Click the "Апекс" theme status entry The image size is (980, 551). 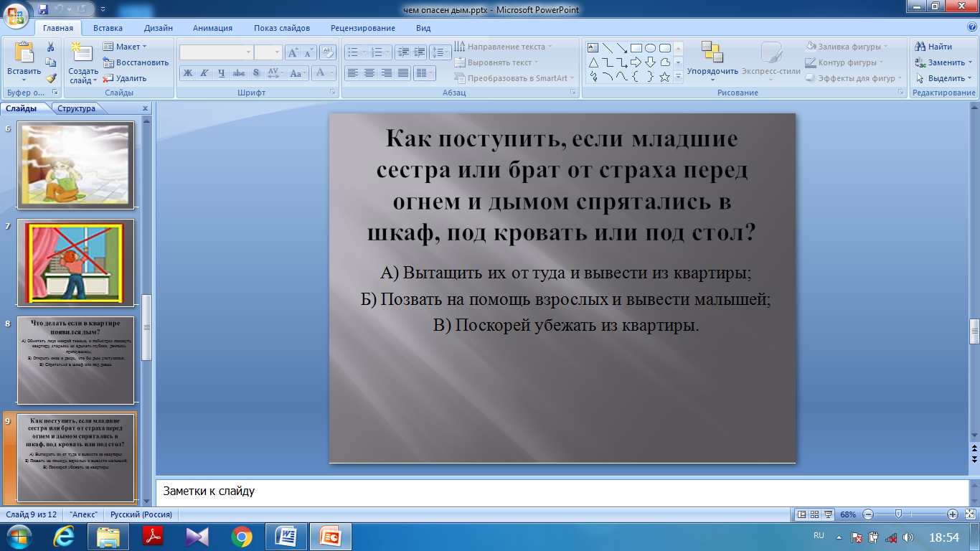(x=85, y=514)
